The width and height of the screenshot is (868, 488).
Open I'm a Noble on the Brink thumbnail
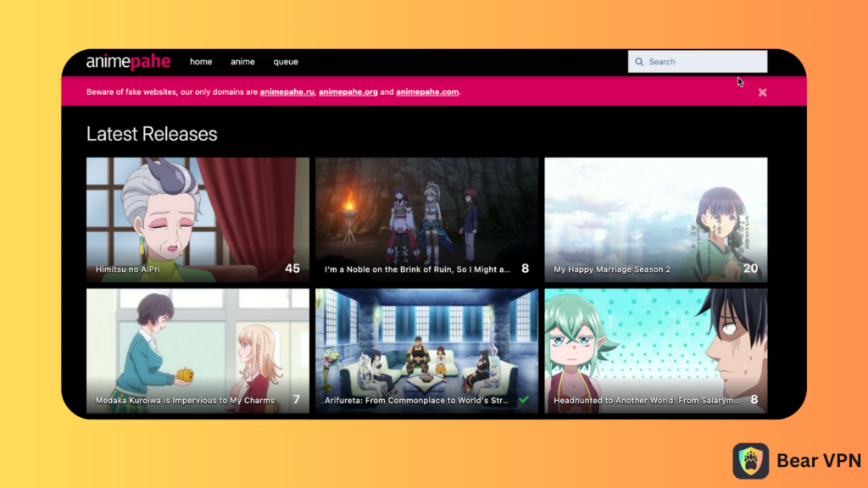point(427,219)
